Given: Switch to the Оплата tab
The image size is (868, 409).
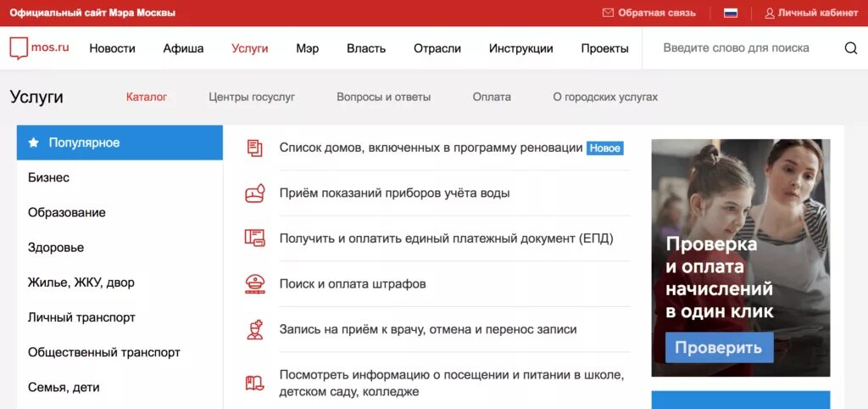Looking at the screenshot, I should point(492,97).
